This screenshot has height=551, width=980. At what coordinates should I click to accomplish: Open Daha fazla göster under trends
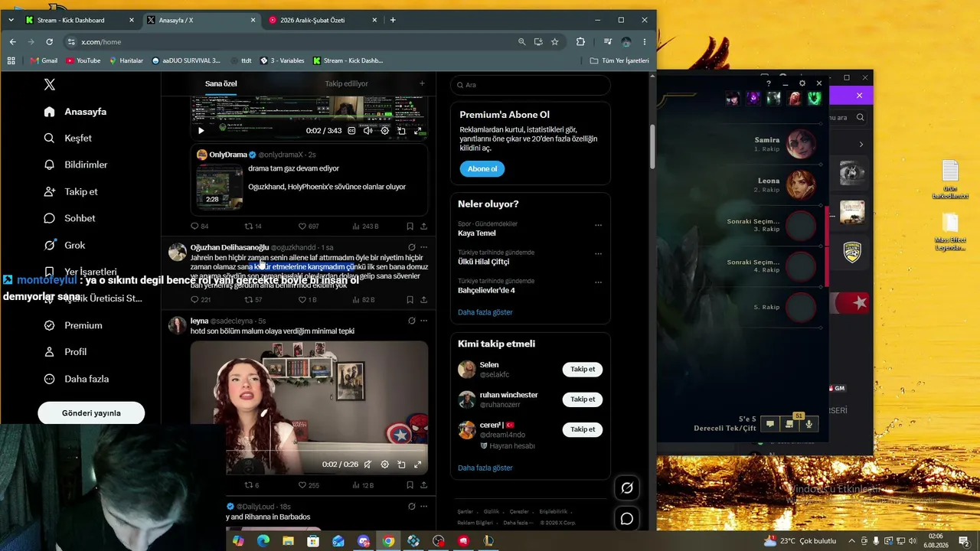point(485,312)
